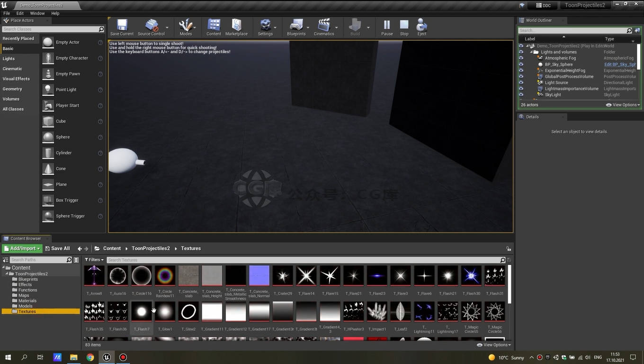This screenshot has width=644, height=364.
Task: Expand the Filters dropdown in Content Browser
Action: (94, 260)
